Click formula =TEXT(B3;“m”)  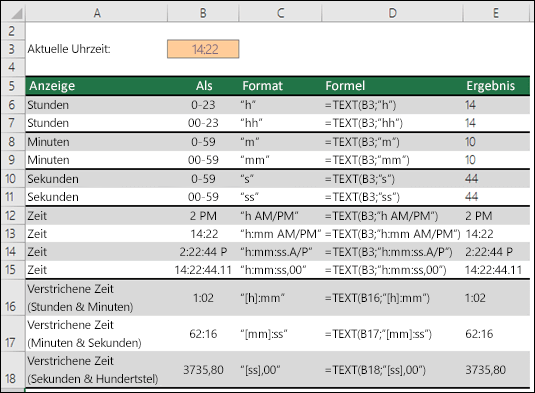click(x=392, y=142)
